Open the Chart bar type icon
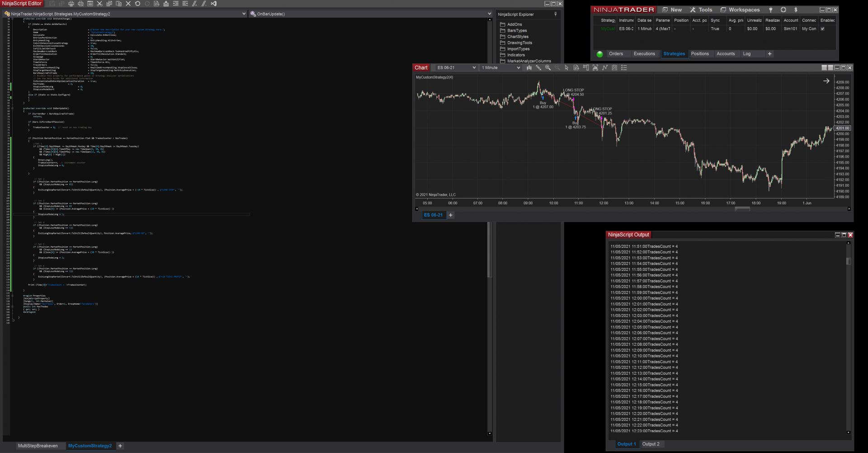Viewport: 868px width, 453px height. click(529, 68)
